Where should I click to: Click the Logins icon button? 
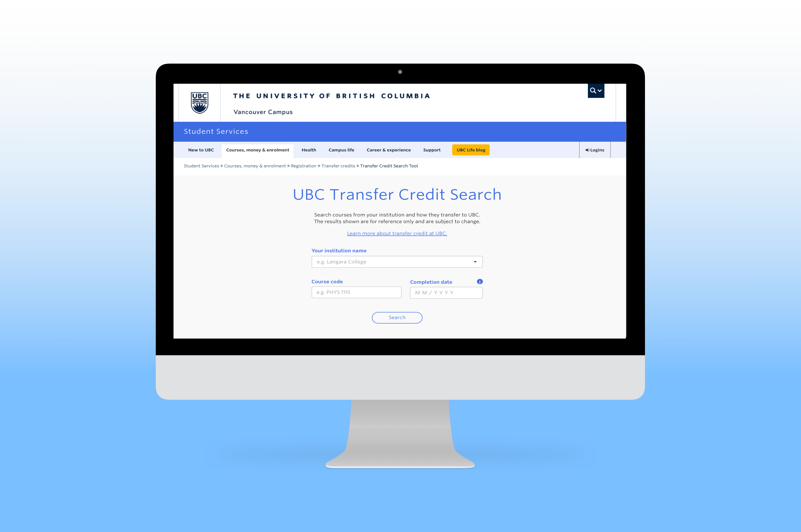tap(594, 150)
